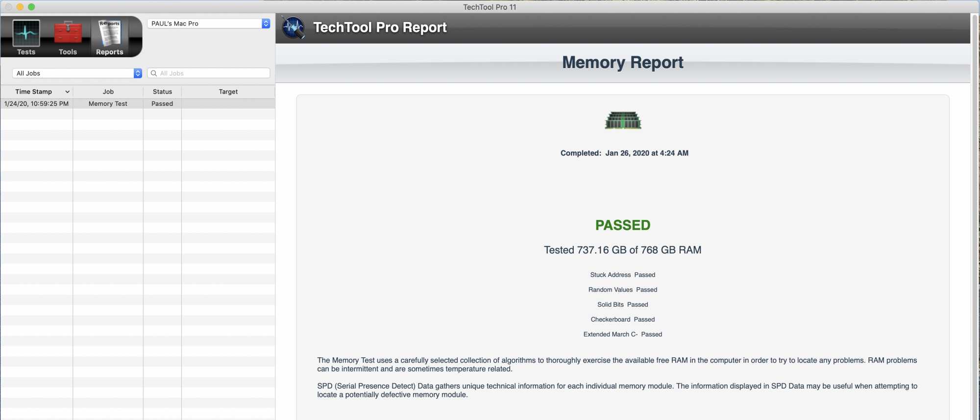Click the Stuck Address Passed result
Image resolution: width=980 pixels, height=420 pixels.
623,275
